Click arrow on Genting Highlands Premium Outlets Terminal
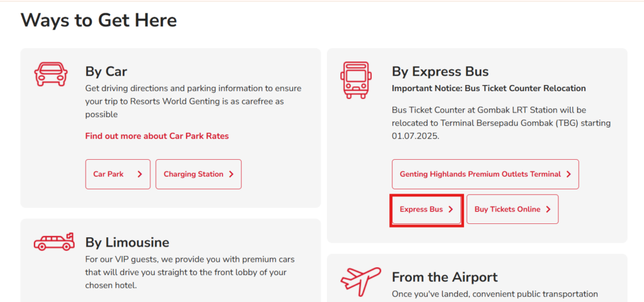Image resolution: width=644 pixels, height=302 pixels. pos(569,174)
